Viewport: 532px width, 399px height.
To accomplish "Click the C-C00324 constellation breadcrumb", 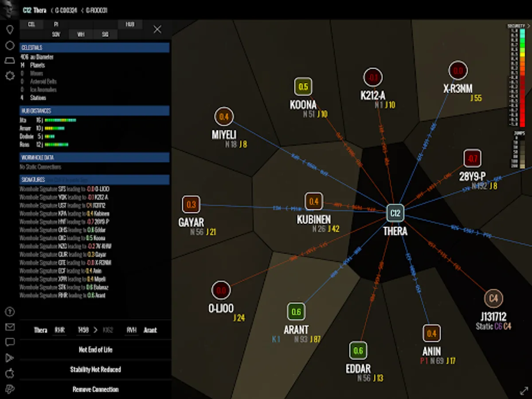I will [67, 10].
